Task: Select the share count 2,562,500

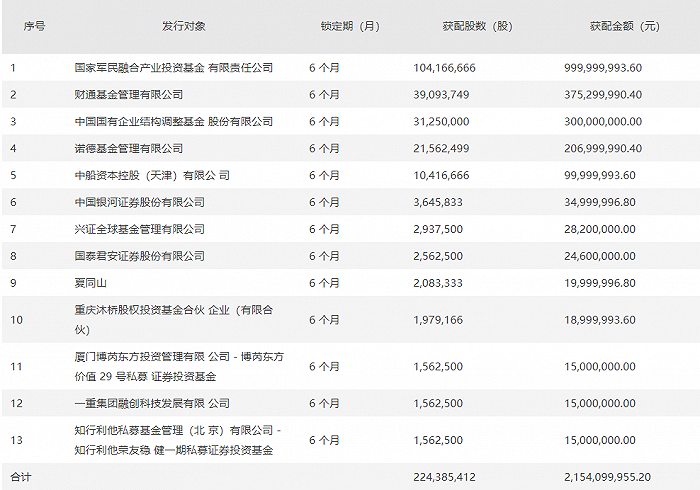Action: (x=438, y=256)
